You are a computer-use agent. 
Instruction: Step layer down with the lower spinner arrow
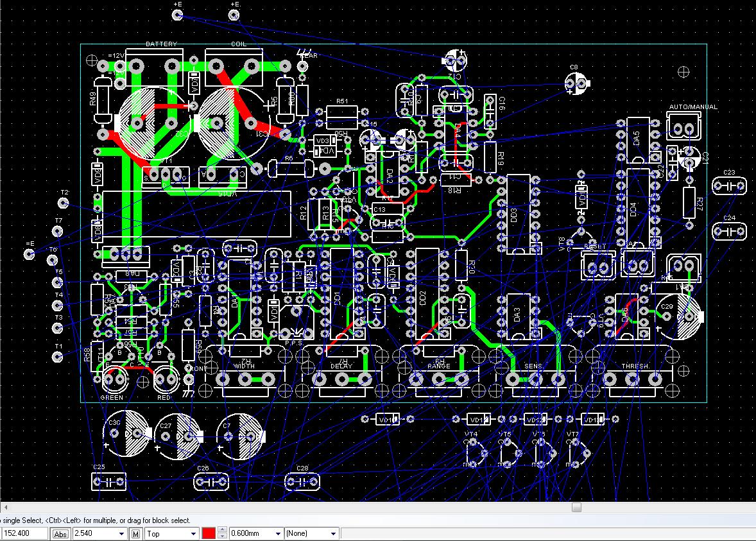(x=222, y=536)
